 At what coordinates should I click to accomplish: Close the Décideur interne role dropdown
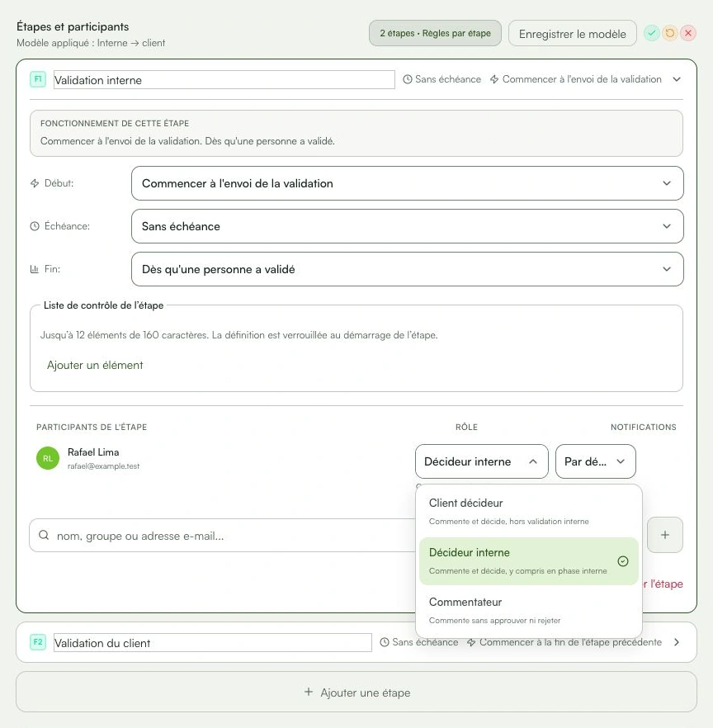click(481, 461)
